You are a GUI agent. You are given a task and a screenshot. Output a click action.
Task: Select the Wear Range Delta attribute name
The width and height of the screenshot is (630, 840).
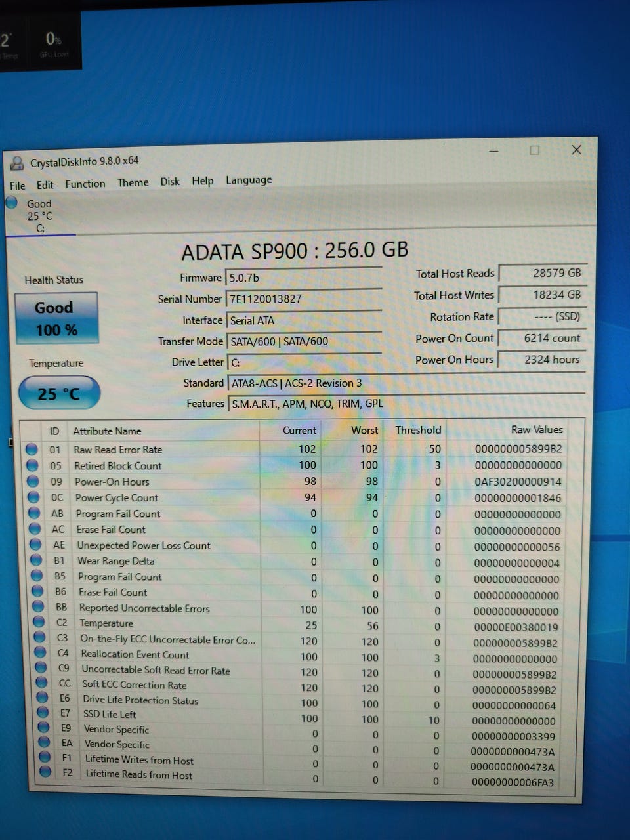point(116,561)
